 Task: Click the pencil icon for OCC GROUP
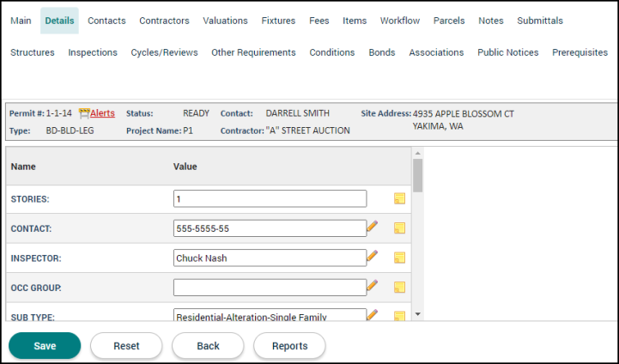(x=373, y=286)
